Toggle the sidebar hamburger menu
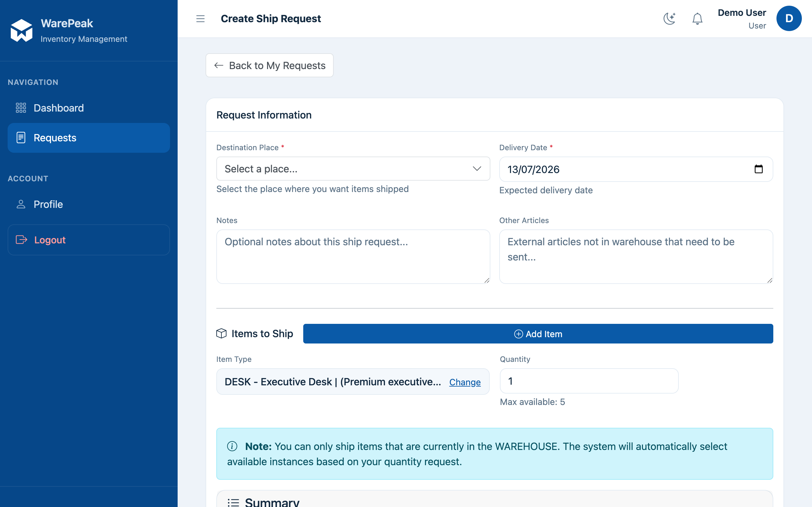 (200, 19)
